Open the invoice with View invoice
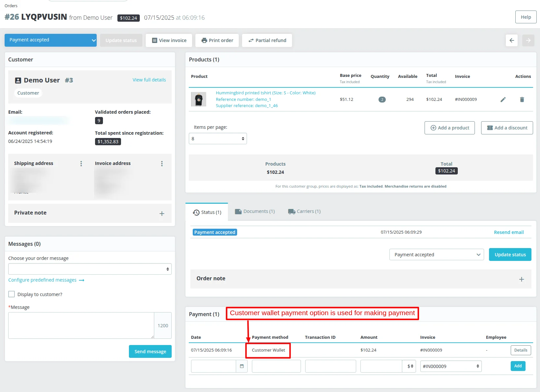 pos(169,40)
